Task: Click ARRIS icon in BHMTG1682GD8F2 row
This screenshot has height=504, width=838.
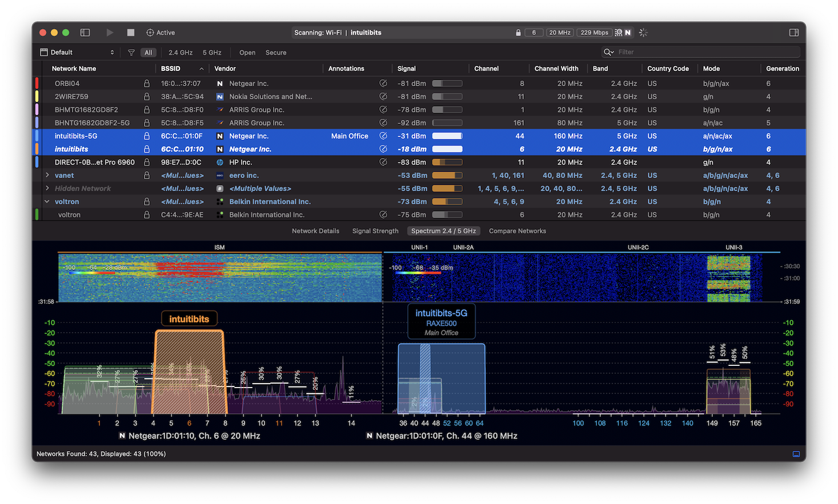Action: coord(220,110)
